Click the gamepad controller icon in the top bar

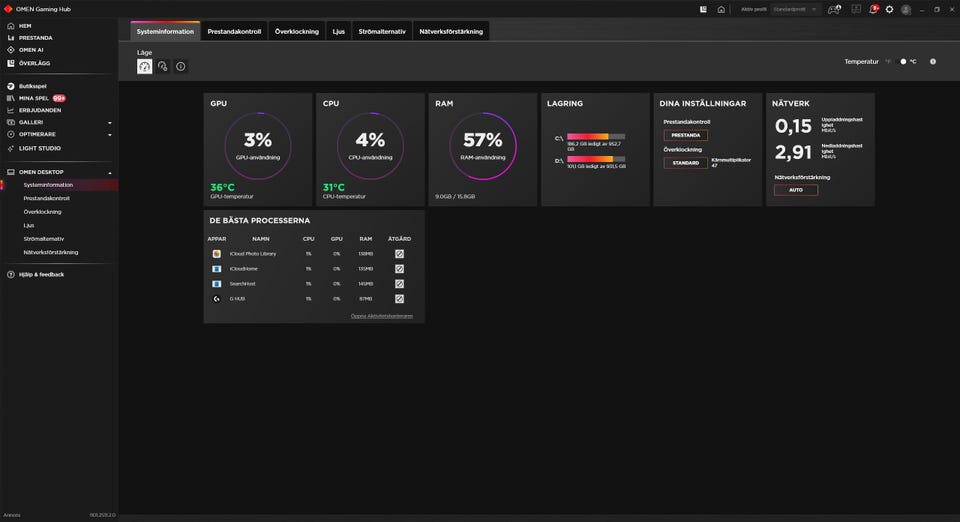pyautogui.click(x=834, y=9)
